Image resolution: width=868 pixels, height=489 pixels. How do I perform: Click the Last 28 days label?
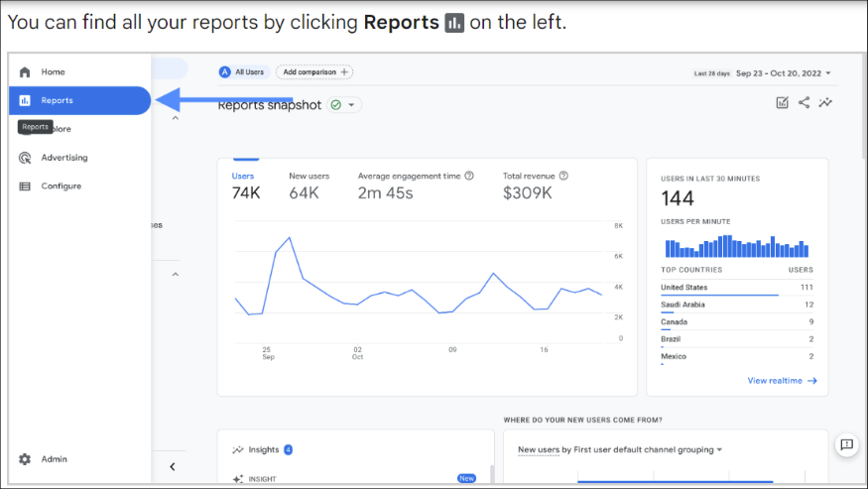coord(712,73)
